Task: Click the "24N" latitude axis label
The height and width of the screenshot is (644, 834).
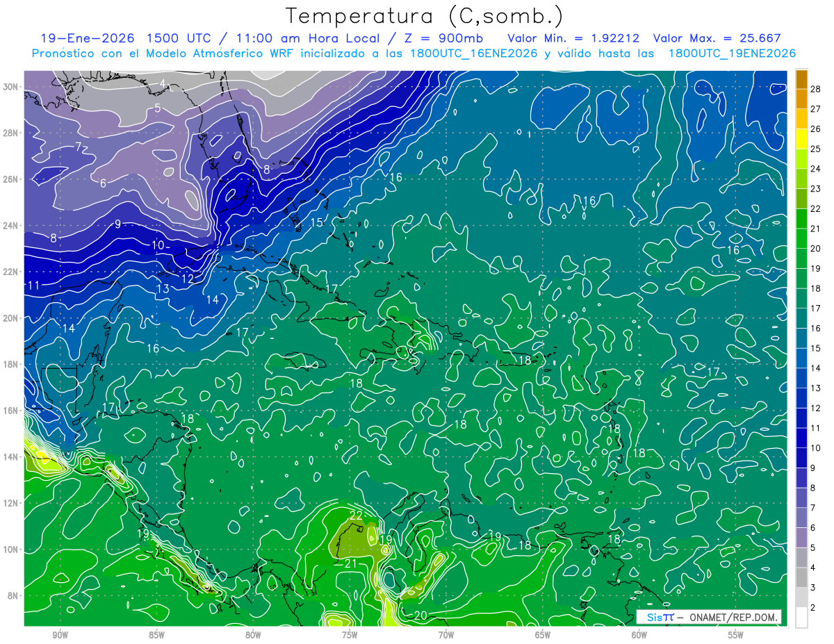Action: 11,226
